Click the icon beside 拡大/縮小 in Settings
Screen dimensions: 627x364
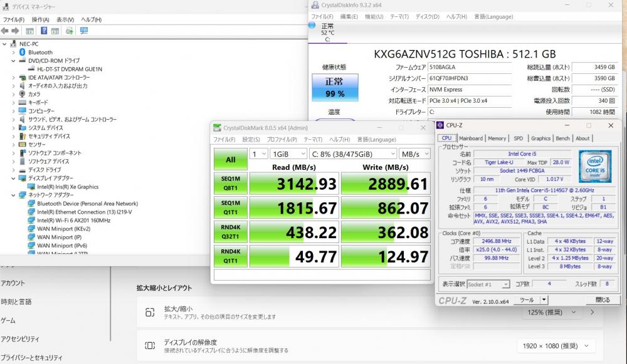point(150,313)
